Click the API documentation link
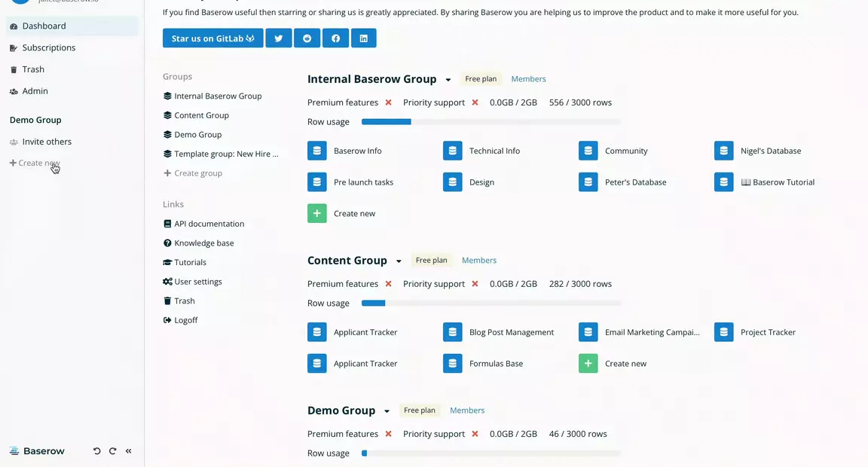 click(209, 224)
